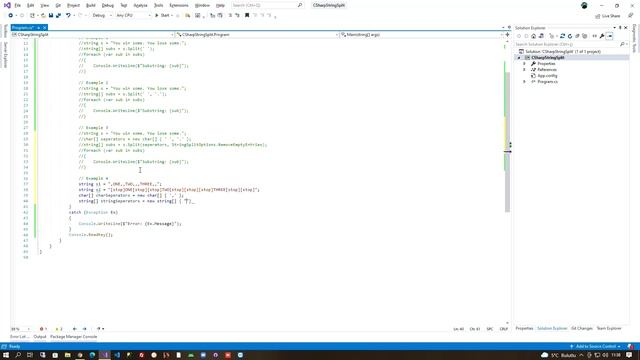Click previous issue arrow below editor
Viewport: 640px width, 360px height.
[74, 329]
